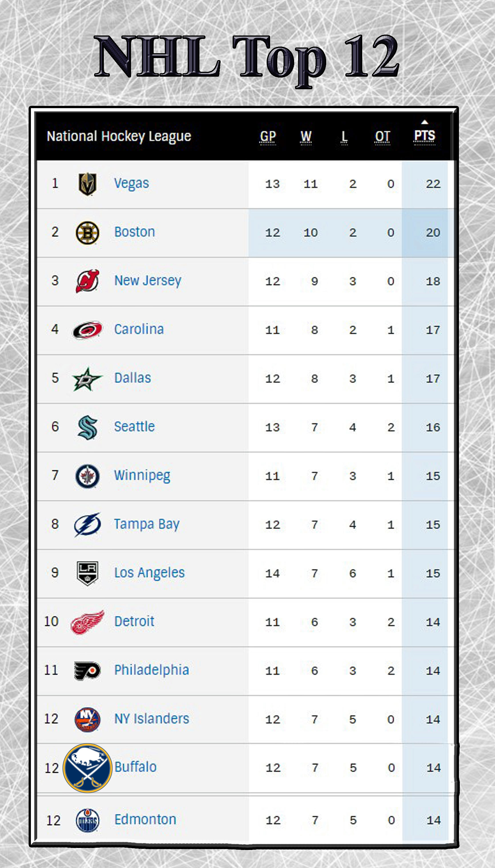Screen dimensions: 495x868
Task: Sort by W column header
Action: point(306,137)
